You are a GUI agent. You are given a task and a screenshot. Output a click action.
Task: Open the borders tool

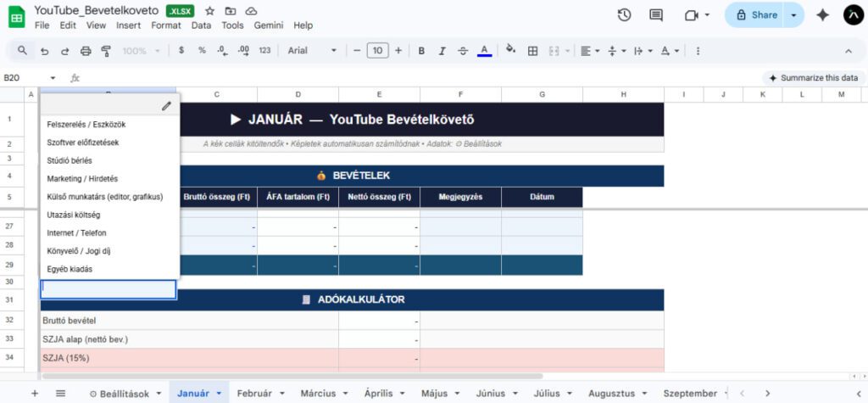coord(532,51)
